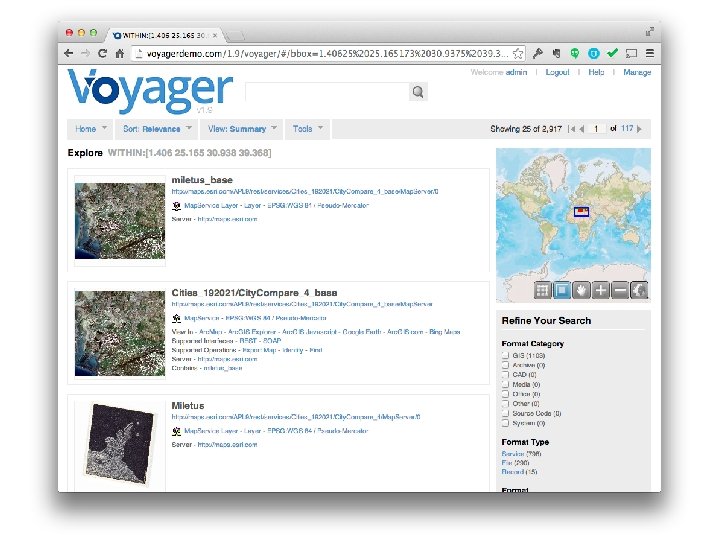720x540 pixels.
Task: Filter by Record format type
Action: coord(513,472)
